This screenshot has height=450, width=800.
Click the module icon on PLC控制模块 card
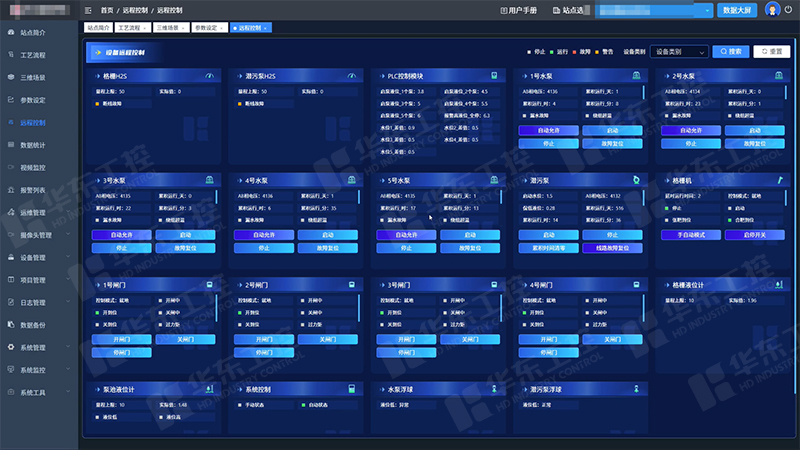(493, 76)
